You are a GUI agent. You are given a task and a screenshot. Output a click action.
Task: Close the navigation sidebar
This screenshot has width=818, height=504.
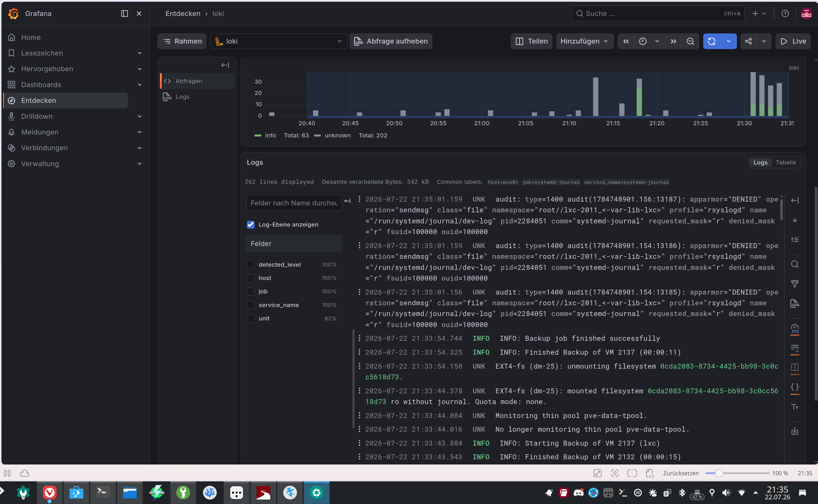pyautogui.click(x=139, y=14)
